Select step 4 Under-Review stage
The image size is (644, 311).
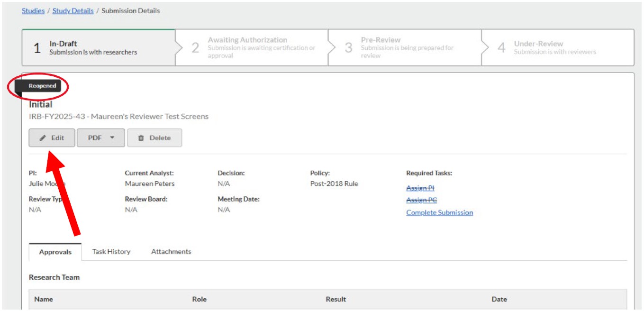click(558, 48)
